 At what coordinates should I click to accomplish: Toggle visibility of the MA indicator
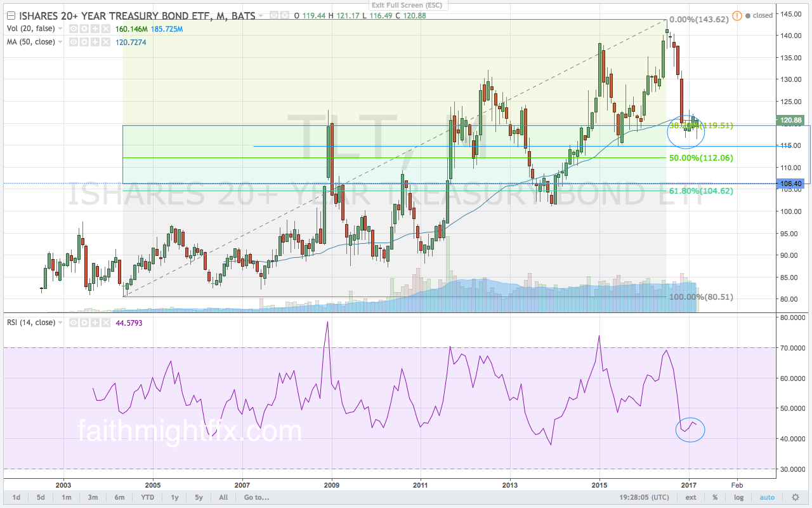click(74, 42)
